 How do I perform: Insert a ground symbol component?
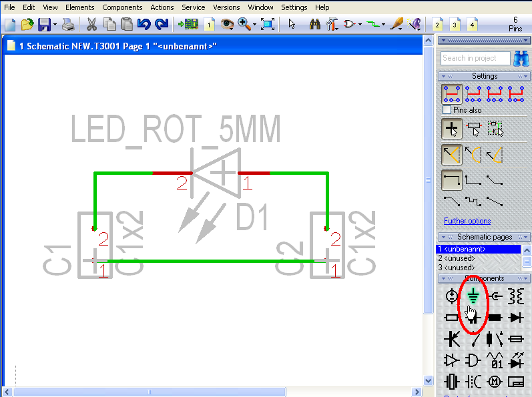point(473,296)
